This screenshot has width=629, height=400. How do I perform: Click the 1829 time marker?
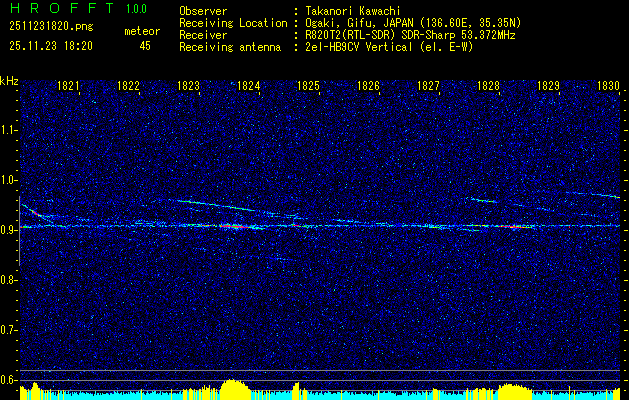[548, 85]
